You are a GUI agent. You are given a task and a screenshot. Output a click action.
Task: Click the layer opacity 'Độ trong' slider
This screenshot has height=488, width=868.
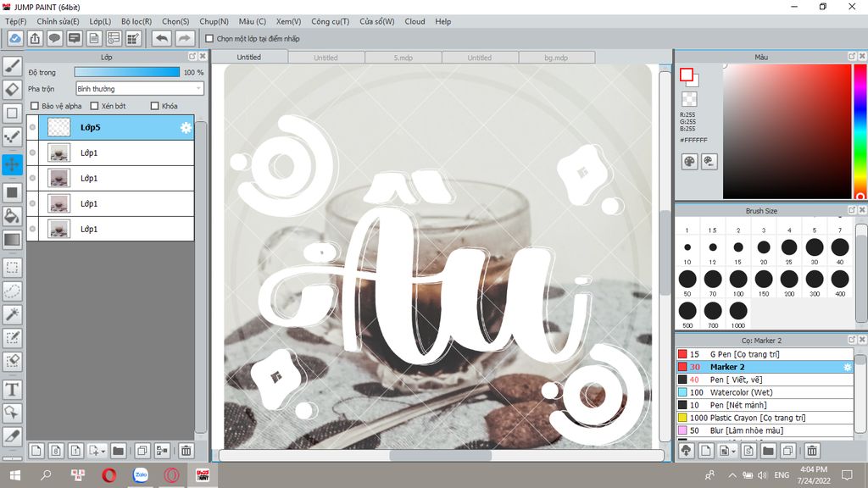coord(127,73)
